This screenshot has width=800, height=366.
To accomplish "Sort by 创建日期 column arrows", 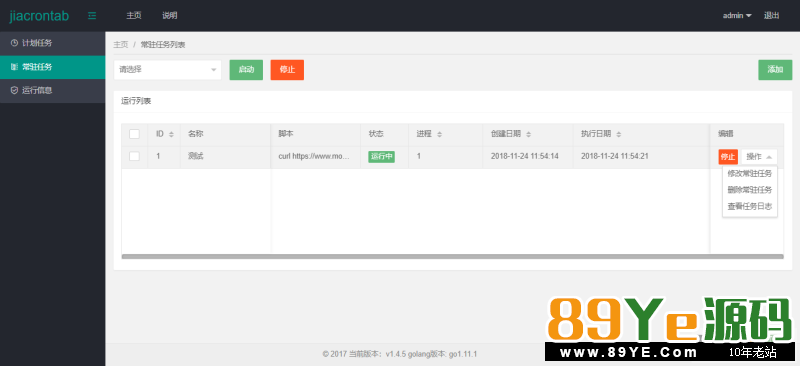I will click(x=529, y=134).
